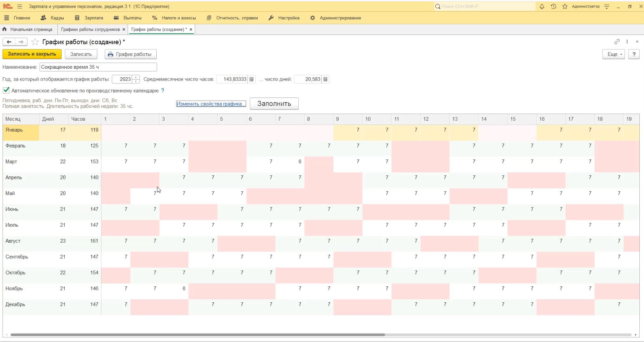Switch to Графики работы сотрудников tab
Image resolution: width=644 pixels, height=342 pixels.
(x=90, y=30)
